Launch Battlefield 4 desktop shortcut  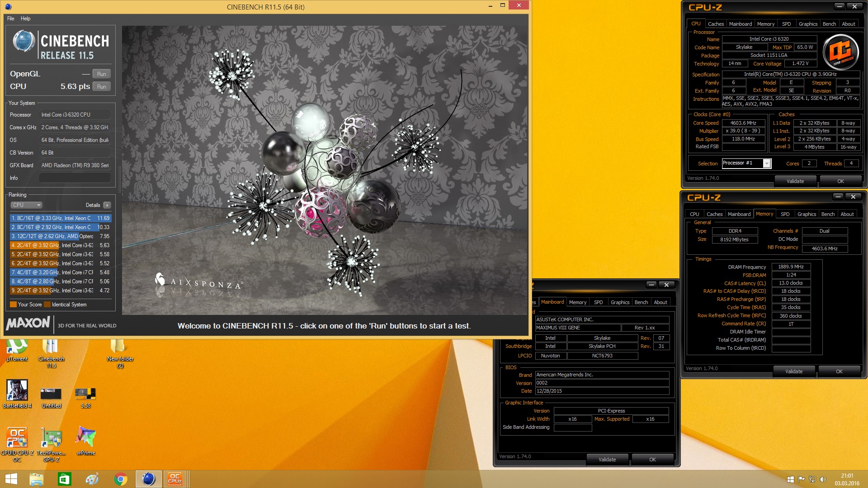pos(17,394)
